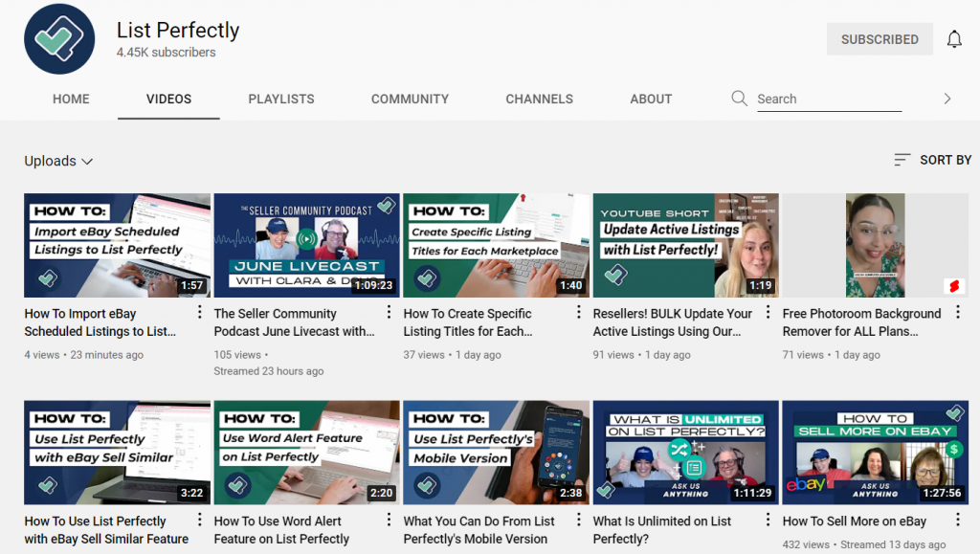980x554 pixels.
Task: Open options menu for eBay Sell Similar Feature video
Action: coord(199,519)
